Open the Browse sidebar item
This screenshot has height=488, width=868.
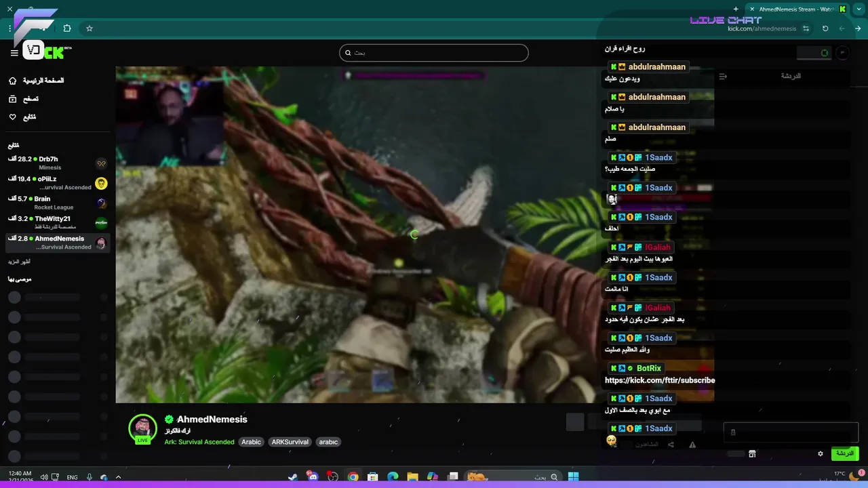pos(24,99)
